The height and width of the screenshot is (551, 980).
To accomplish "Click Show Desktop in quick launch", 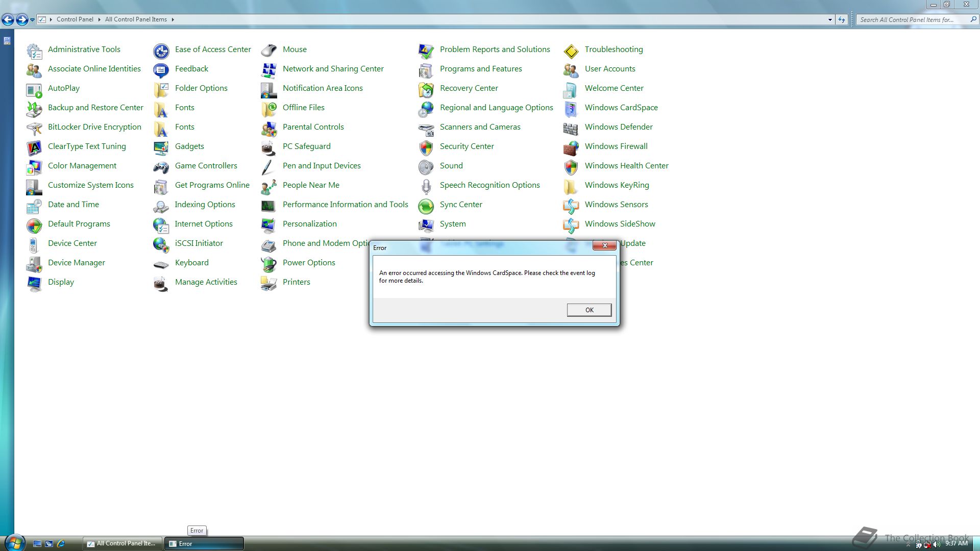I will click(x=37, y=544).
